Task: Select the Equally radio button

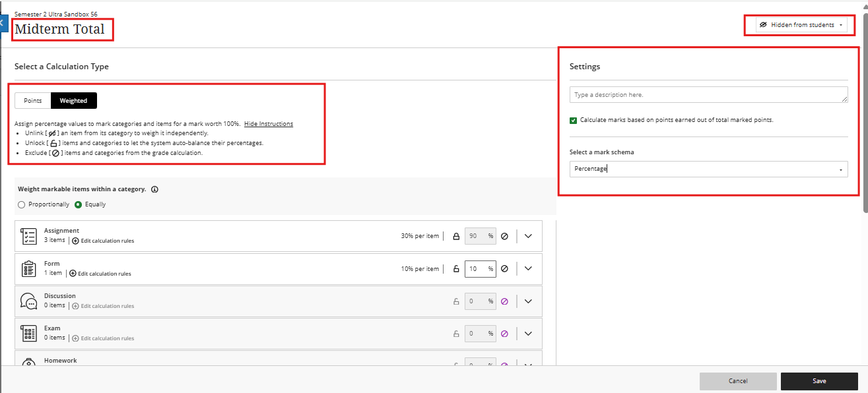Action: tap(77, 204)
